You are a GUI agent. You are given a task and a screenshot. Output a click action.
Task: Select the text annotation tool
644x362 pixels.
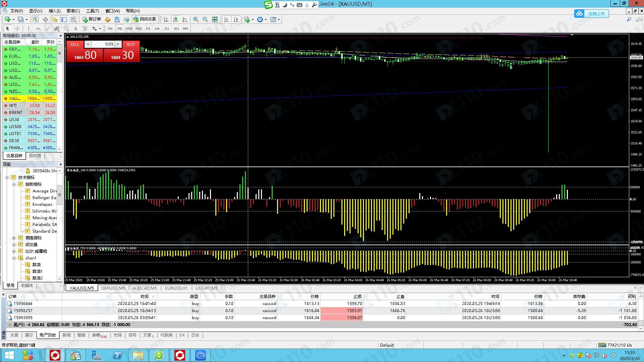click(75, 28)
